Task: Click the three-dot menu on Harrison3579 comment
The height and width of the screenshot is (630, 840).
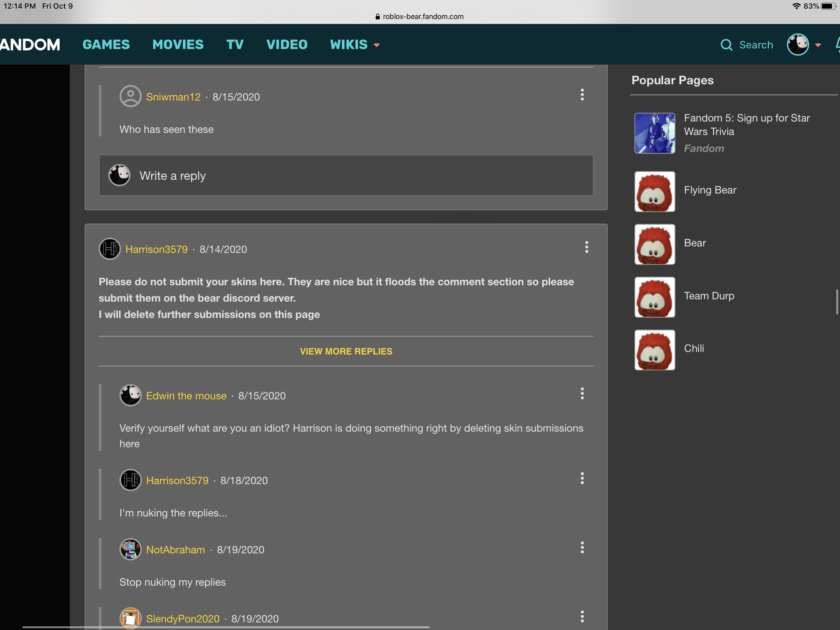Action: tap(585, 247)
